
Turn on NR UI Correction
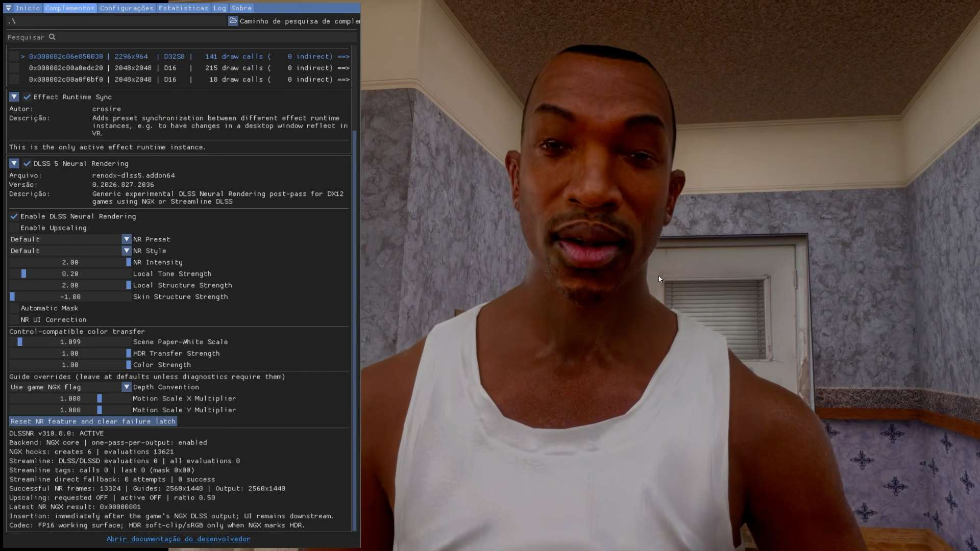[x=14, y=319]
